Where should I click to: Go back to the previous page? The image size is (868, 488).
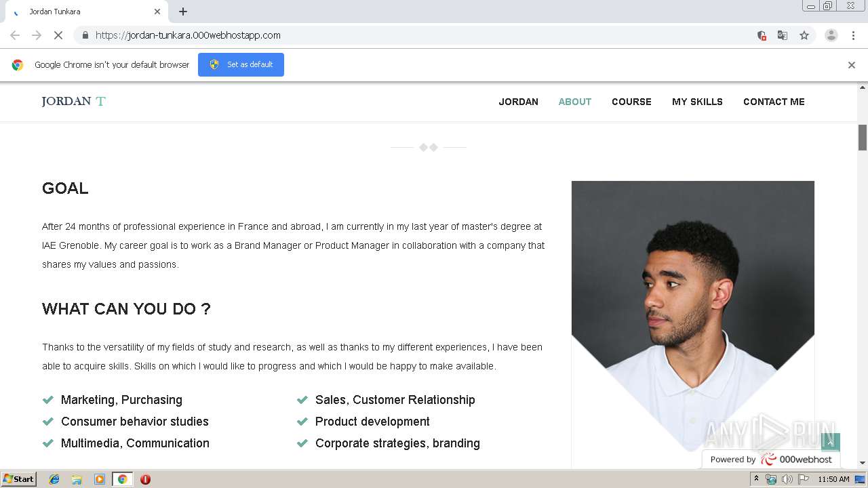pyautogui.click(x=15, y=35)
